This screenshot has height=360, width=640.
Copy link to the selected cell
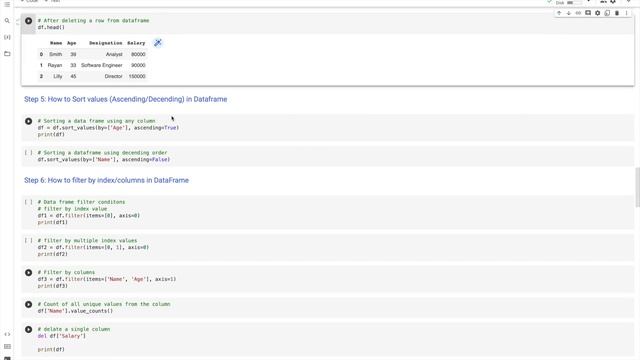tap(578, 13)
